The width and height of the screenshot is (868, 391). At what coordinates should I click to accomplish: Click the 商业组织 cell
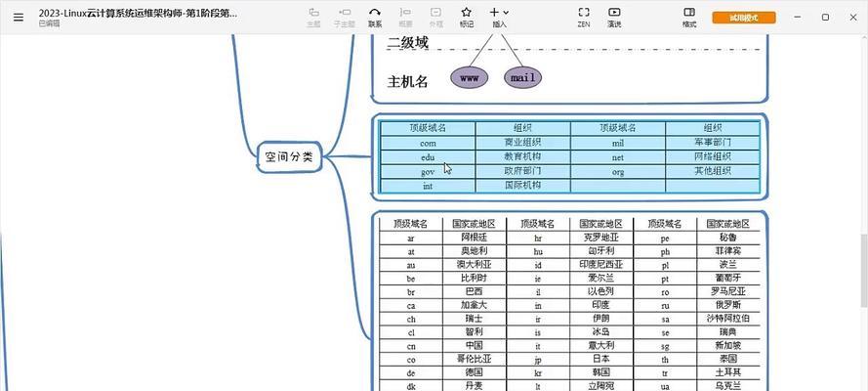pyautogui.click(x=522, y=143)
